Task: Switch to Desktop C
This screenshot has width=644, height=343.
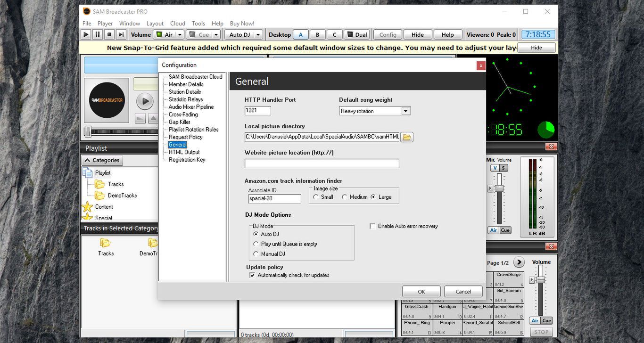Action: pos(335,34)
